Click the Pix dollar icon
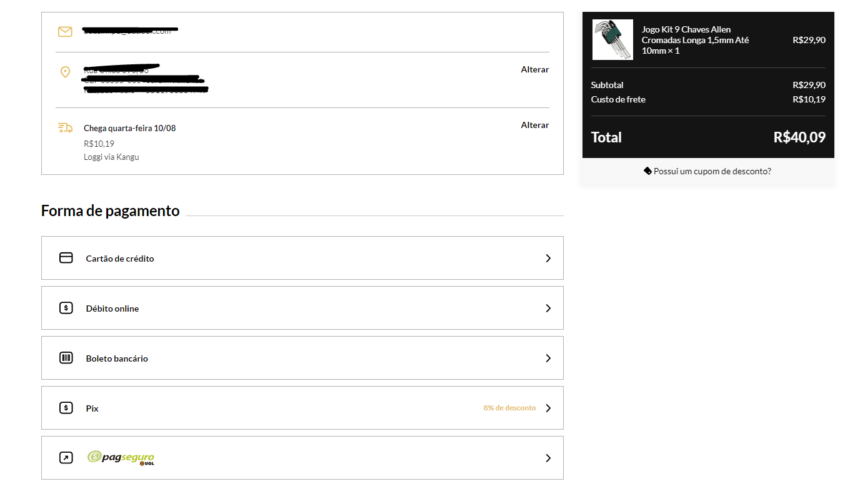 click(66, 408)
